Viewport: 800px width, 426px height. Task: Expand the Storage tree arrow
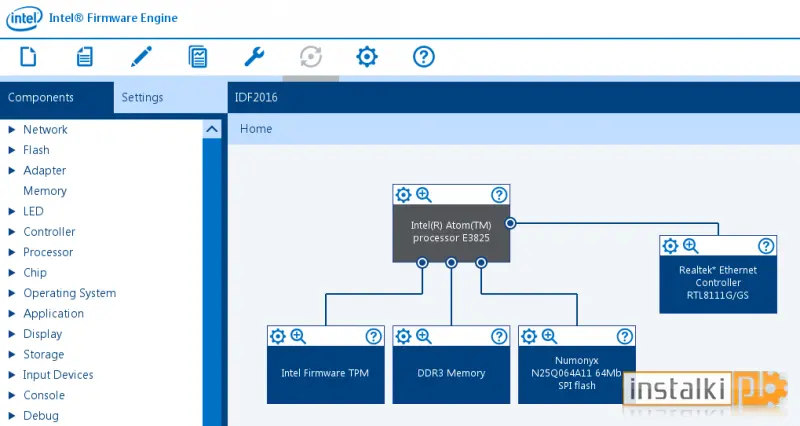coord(12,354)
